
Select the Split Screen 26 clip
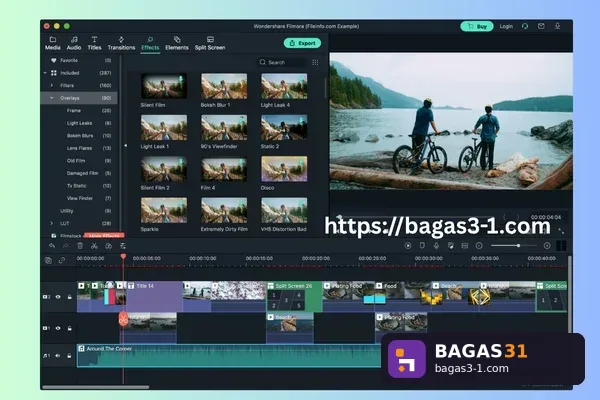coord(294,297)
